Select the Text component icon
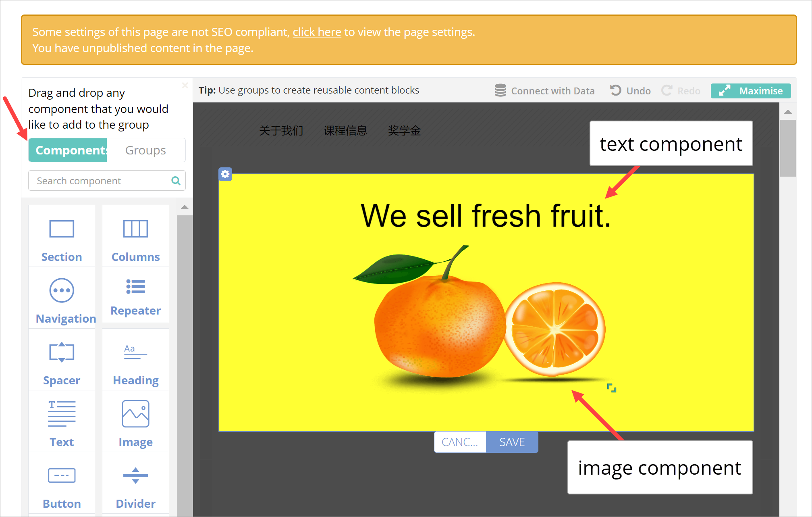The width and height of the screenshot is (812, 517). point(62,414)
